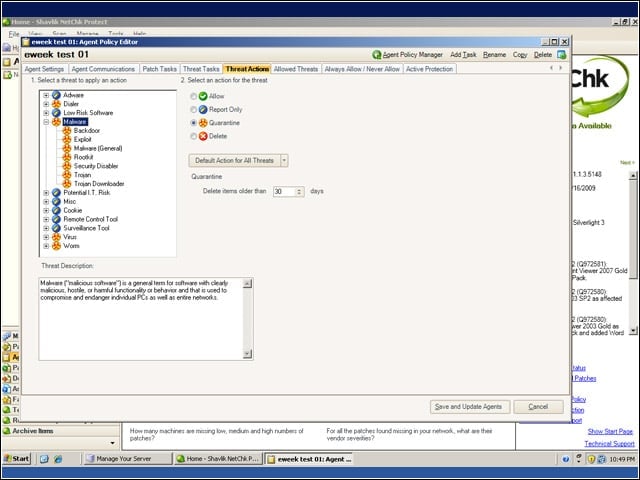Click the Rootkit threat icon

(x=67, y=157)
